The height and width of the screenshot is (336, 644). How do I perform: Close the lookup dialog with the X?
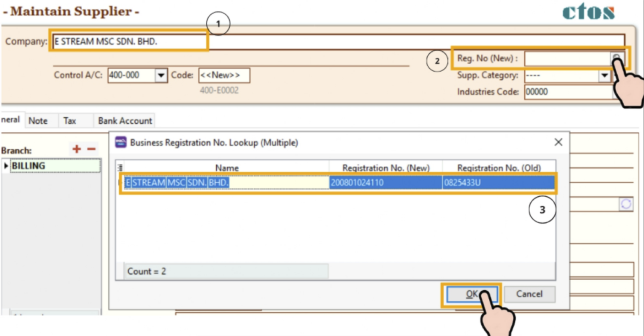click(x=558, y=142)
